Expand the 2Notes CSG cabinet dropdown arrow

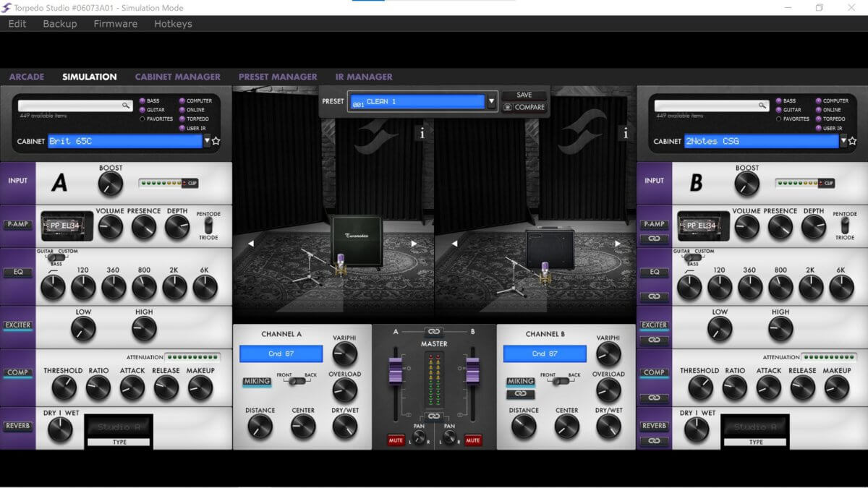pyautogui.click(x=843, y=141)
